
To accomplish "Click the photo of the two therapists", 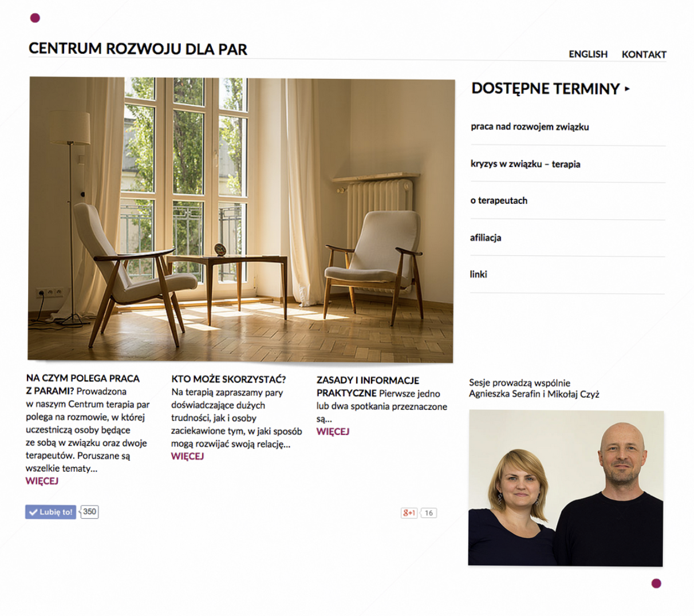I will (x=566, y=488).
